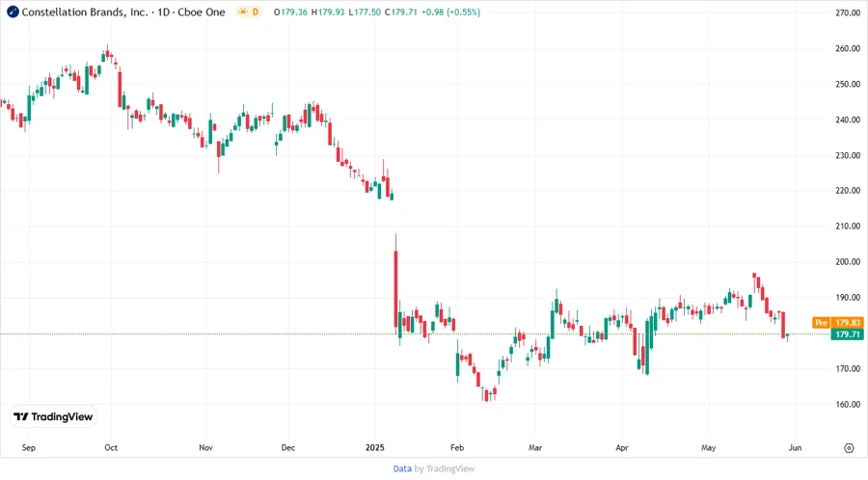Screen dimensions: 868x480
Task: Click the 250.00 price axis label
Action: pos(848,84)
